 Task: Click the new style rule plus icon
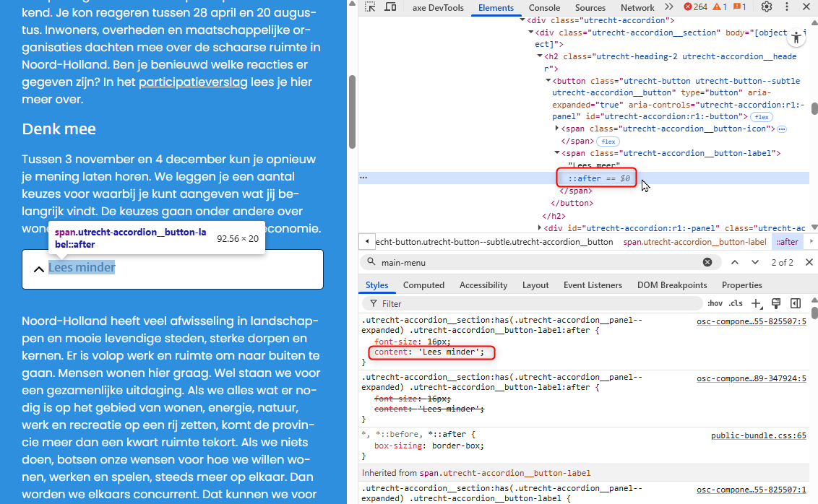pos(757,303)
